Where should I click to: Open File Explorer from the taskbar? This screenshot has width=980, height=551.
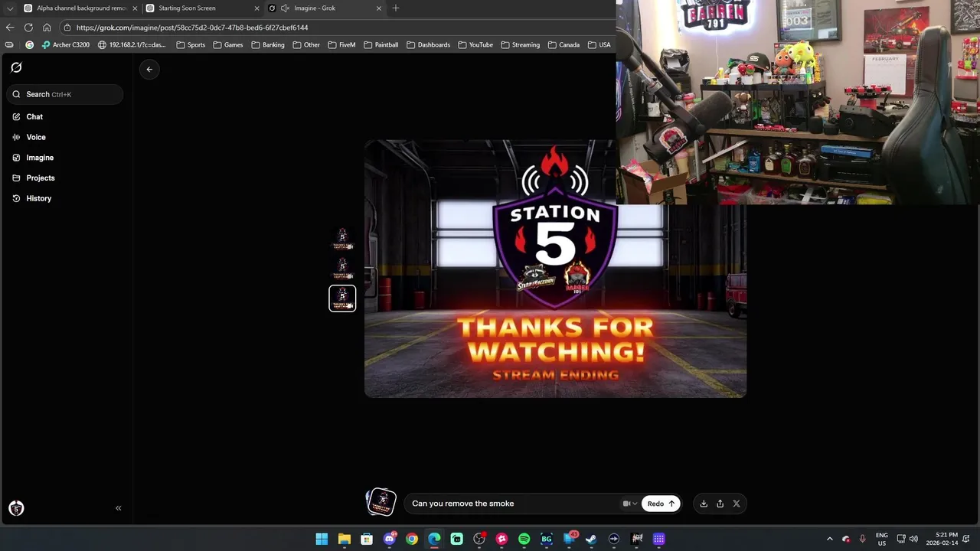pyautogui.click(x=345, y=539)
